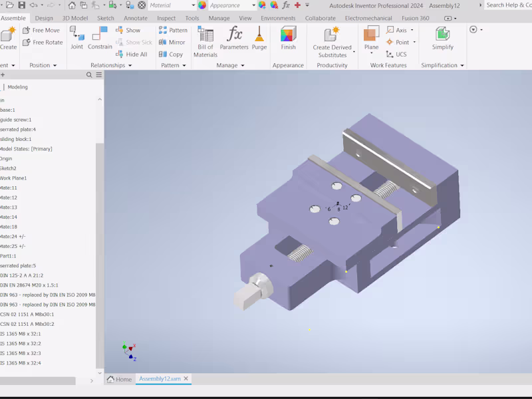Click Create Derived Substitutes tool

(x=332, y=42)
